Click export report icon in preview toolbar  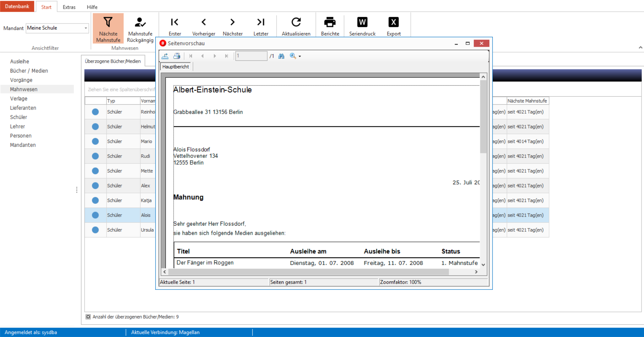tap(165, 56)
